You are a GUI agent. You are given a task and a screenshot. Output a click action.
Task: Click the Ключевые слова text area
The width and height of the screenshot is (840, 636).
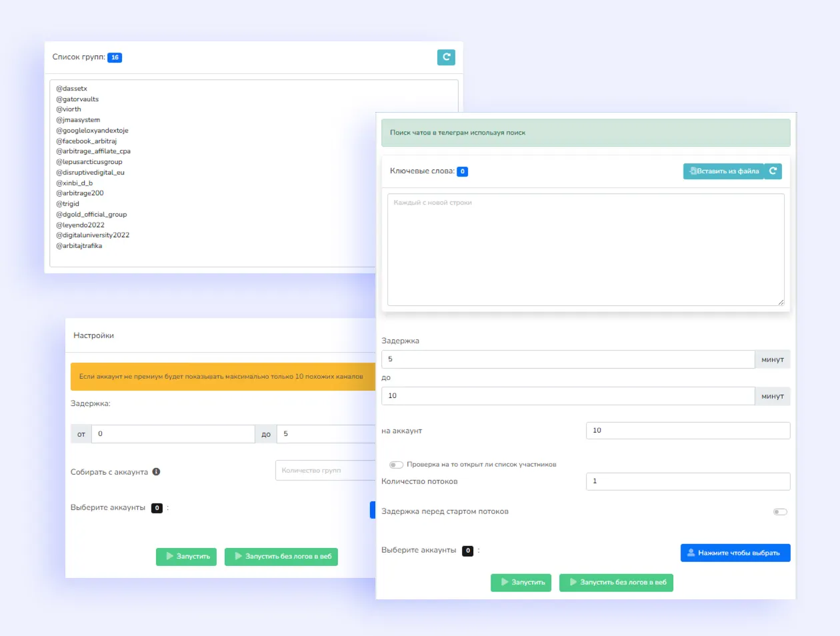[x=585, y=250]
